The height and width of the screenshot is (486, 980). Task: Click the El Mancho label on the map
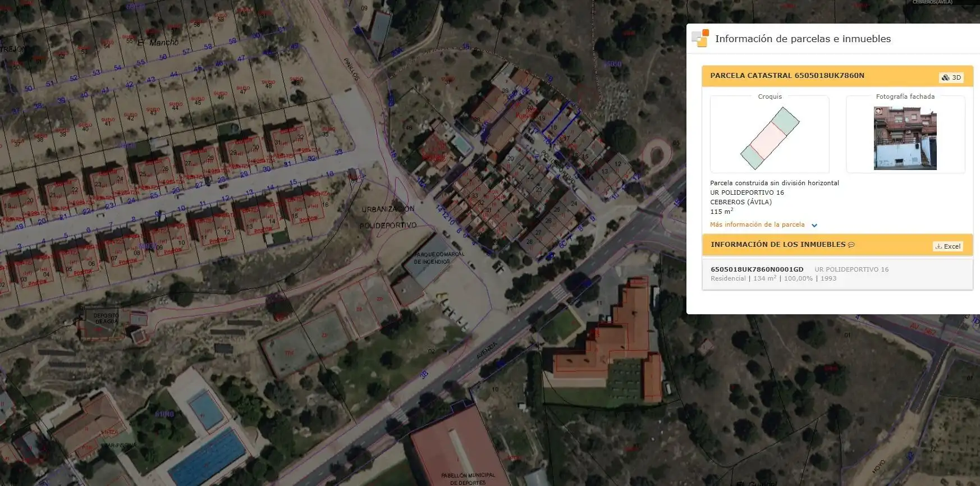tap(158, 43)
